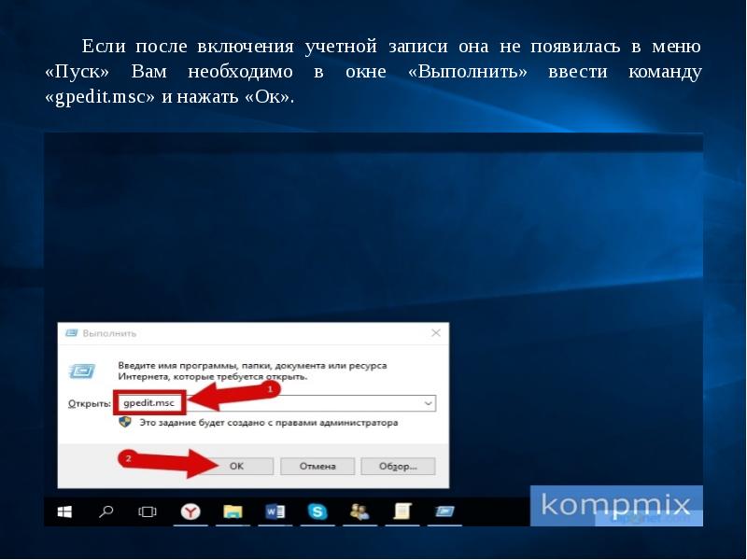Click the taskbar search magnifier icon
The height and width of the screenshot is (560, 747).
coord(106,511)
